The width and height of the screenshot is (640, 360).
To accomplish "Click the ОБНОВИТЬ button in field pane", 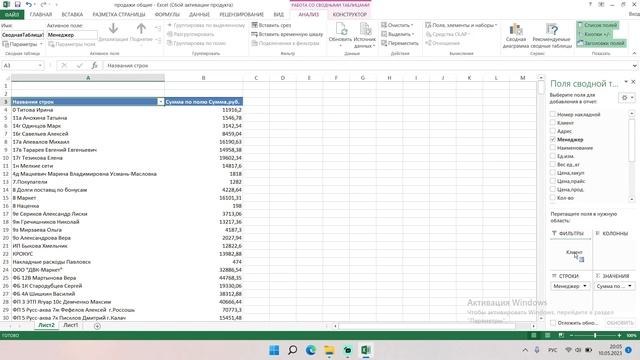I will (x=620, y=323).
